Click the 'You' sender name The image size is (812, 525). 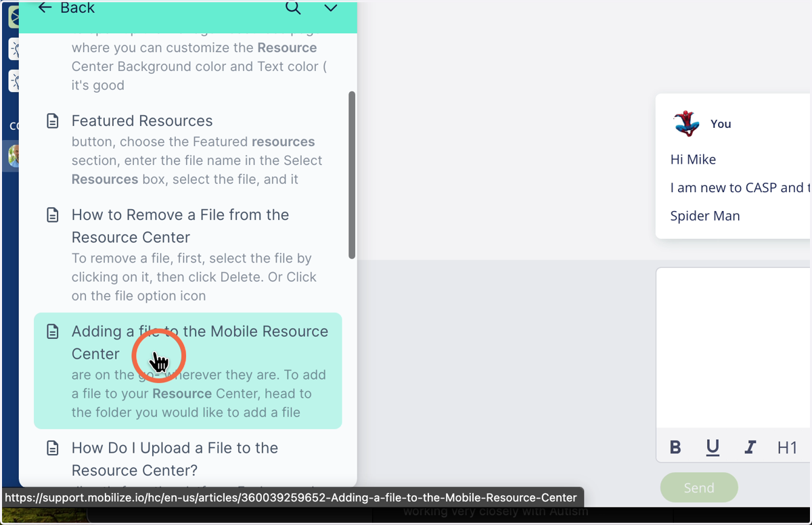point(721,124)
